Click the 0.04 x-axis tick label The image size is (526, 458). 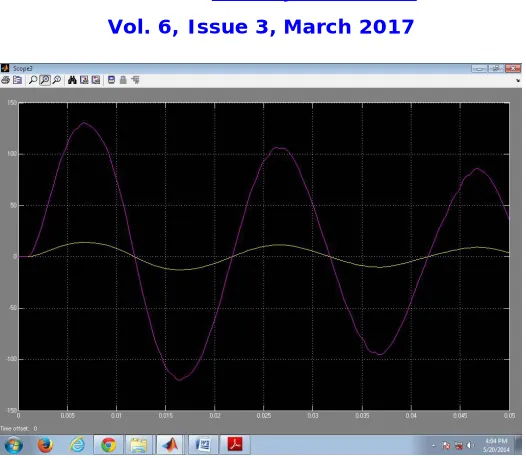tap(411, 416)
